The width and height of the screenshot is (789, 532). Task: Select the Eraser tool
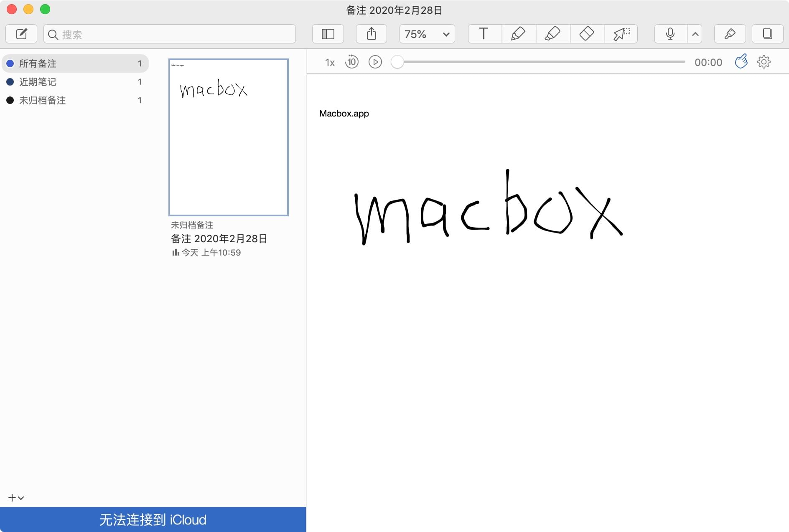tap(587, 34)
